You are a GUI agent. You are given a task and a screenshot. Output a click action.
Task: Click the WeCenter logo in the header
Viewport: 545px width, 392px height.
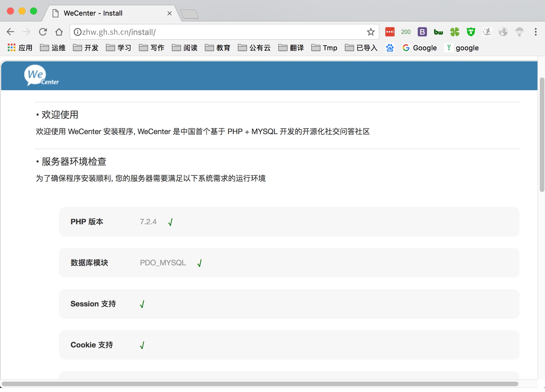pos(41,75)
